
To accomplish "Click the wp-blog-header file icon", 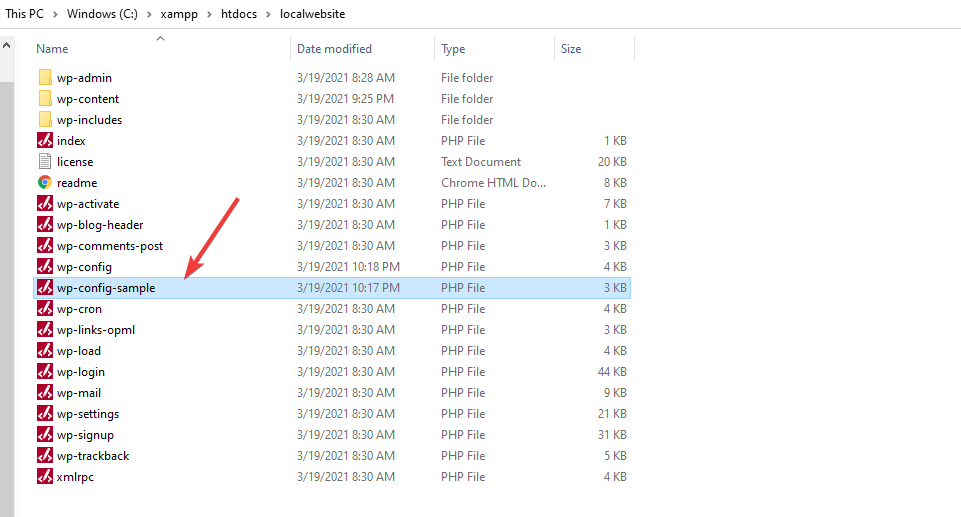I will 45,224.
